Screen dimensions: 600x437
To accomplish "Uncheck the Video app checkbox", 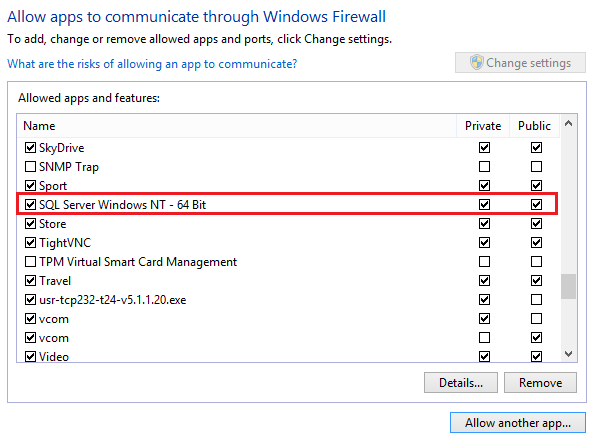I will pyautogui.click(x=30, y=357).
